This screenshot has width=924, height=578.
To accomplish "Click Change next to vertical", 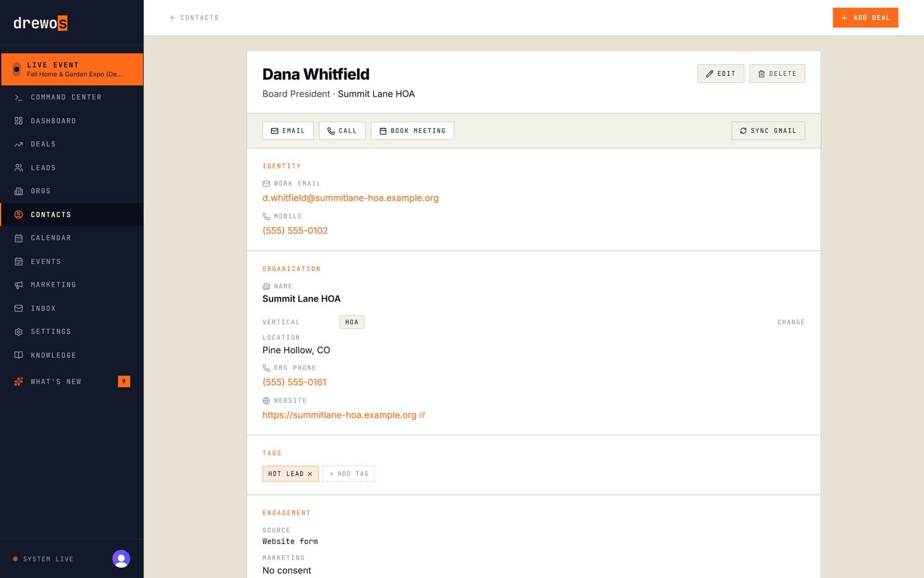I will click(x=791, y=322).
